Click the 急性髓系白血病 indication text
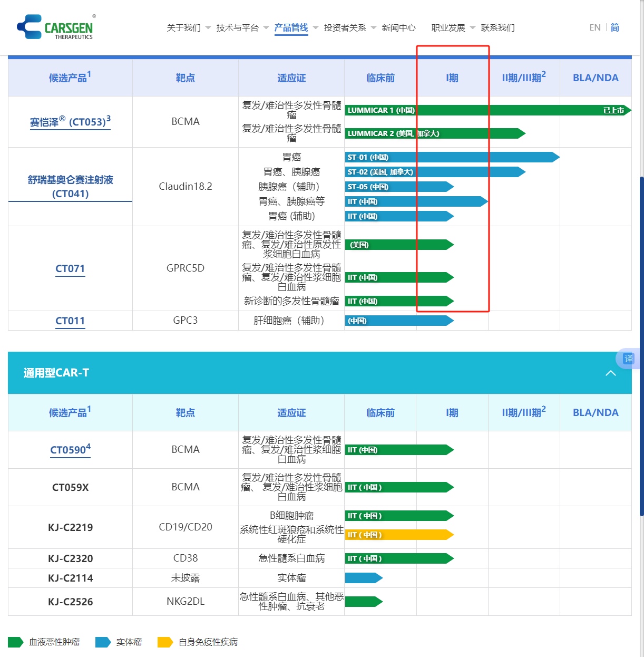The height and width of the screenshot is (657, 644). [291, 558]
